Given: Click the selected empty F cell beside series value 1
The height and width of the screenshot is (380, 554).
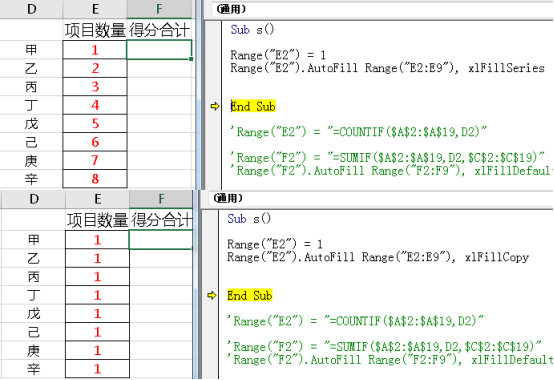Looking at the screenshot, I should click(159, 50).
